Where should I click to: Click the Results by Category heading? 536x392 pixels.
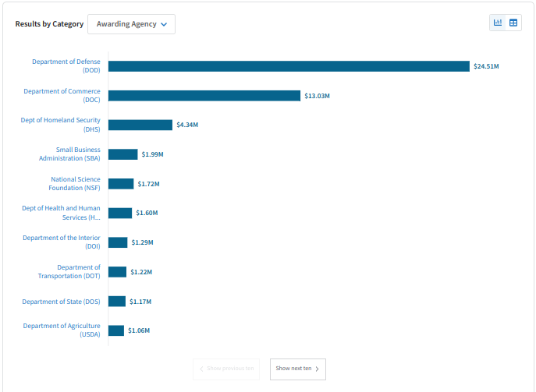coord(49,24)
